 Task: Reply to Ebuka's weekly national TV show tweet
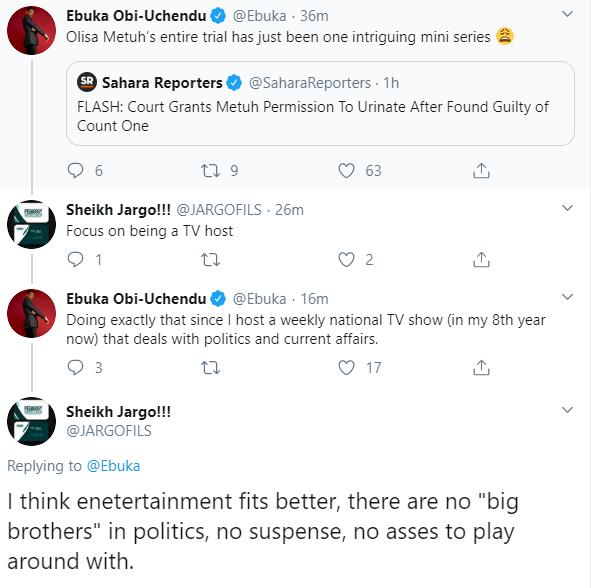pos(75,367)
